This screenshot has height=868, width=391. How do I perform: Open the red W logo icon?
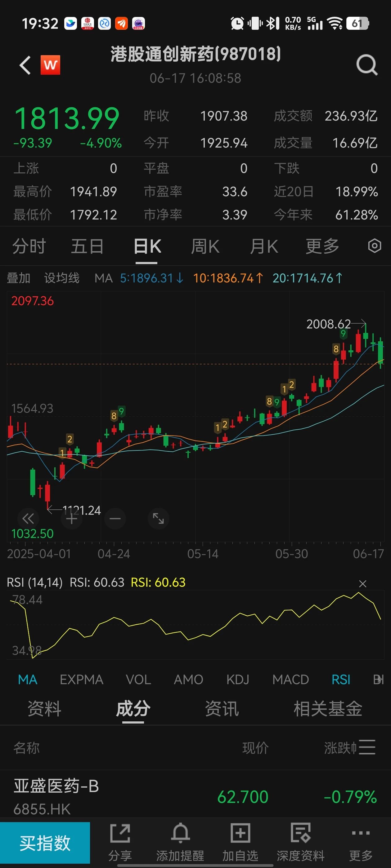50,65
